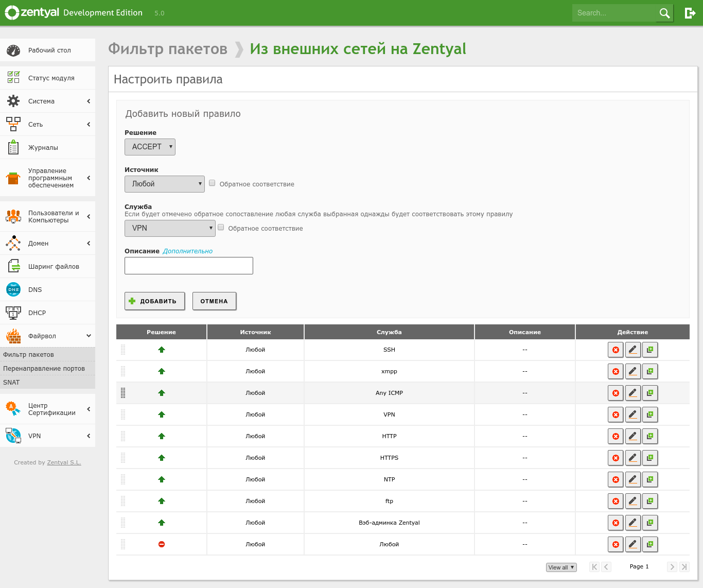Click the search magnifier icon
The image size is (703, 588).
pyautogui.click(x=664, y=13)
